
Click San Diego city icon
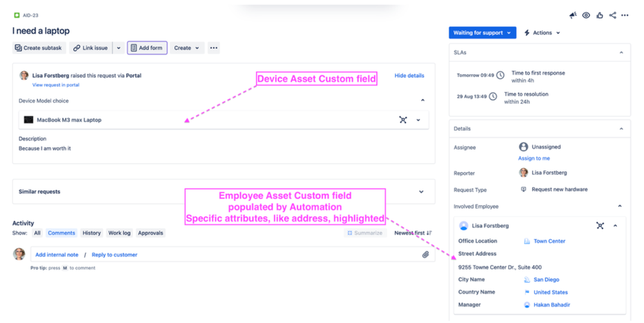point(527,279)
